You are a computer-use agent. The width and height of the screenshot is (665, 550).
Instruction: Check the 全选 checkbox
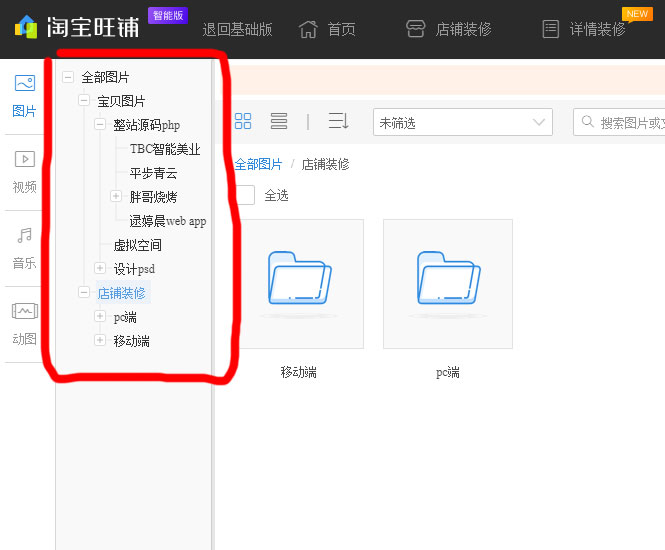click(x=245, y=195)
